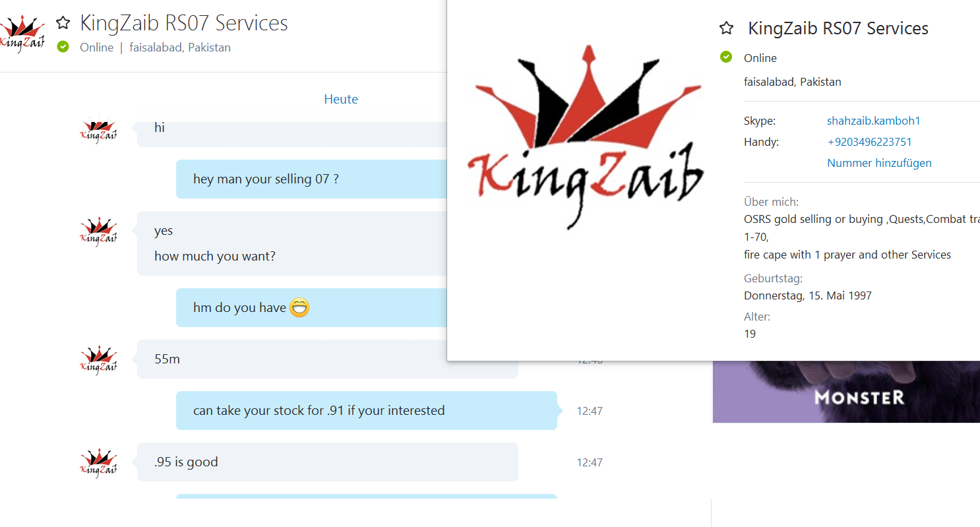Select message 'can take your stock for .91'
This screenshot has width=980, height=527.
point(366,410)
